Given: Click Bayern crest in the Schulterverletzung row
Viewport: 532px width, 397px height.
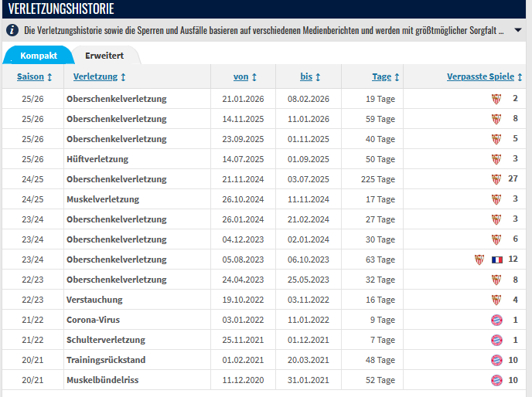Looking at the screenshot, I should (x=496, y=340).
